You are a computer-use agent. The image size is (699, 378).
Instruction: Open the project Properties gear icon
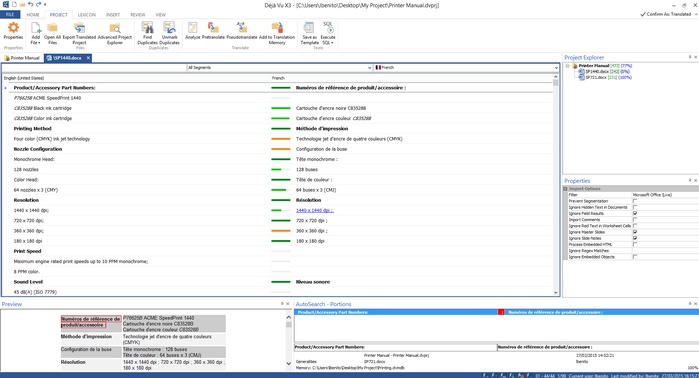pos(13,28)
